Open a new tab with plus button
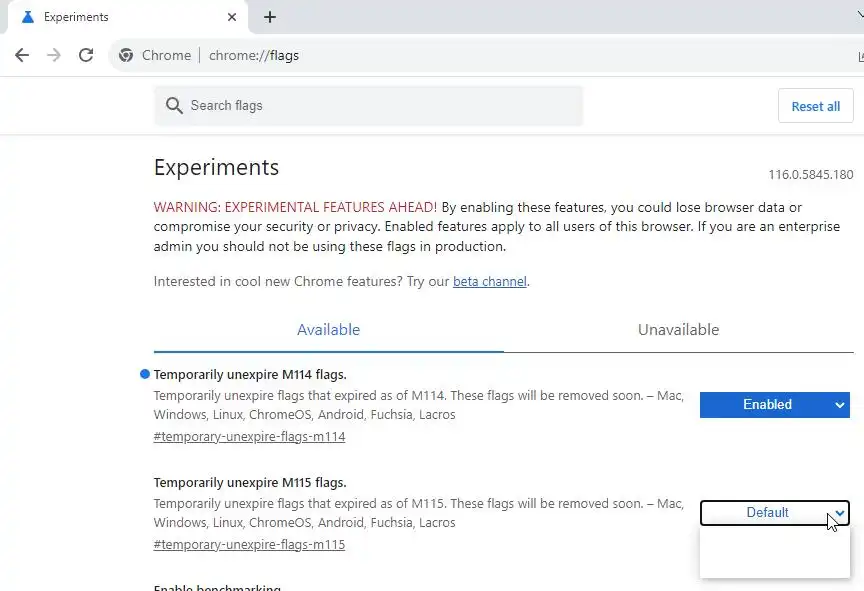This screenshot has width=864, height=591. (x=269, y=17)
